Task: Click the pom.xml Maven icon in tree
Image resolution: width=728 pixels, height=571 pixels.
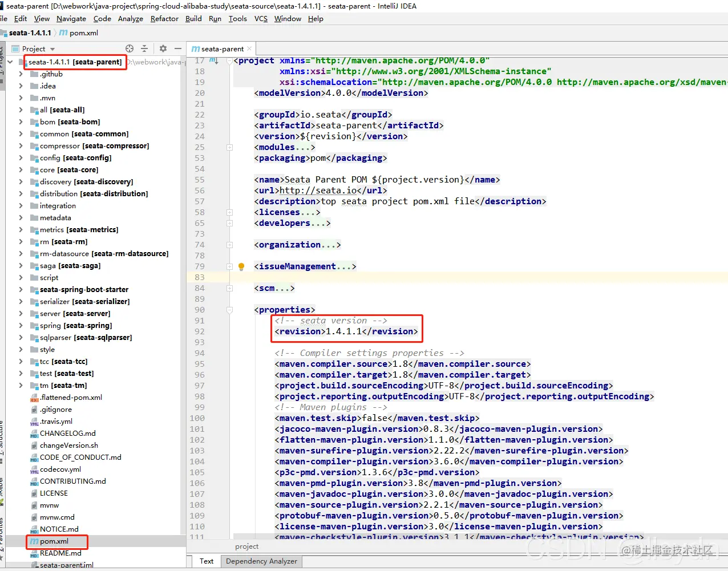Action: [34, 541]
